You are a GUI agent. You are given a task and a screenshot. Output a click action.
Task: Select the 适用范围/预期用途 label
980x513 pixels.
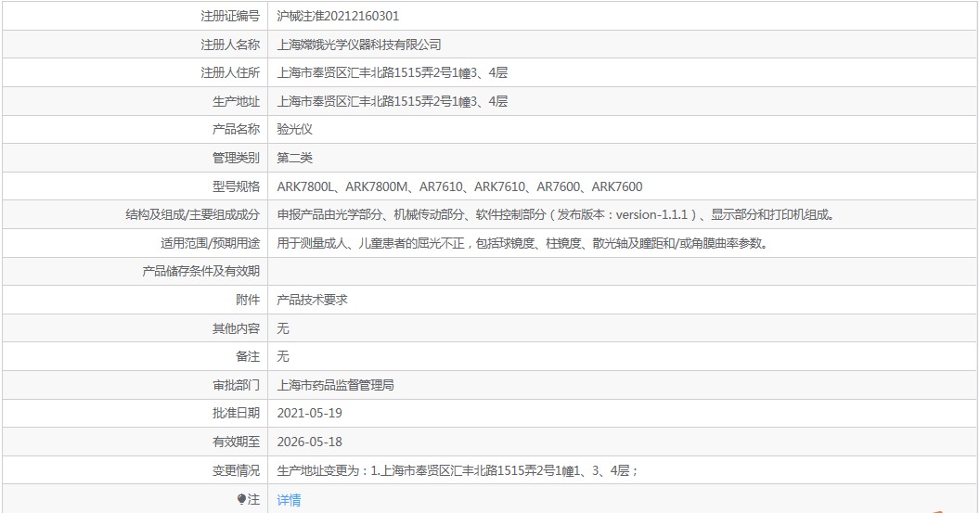coord(210,244)
